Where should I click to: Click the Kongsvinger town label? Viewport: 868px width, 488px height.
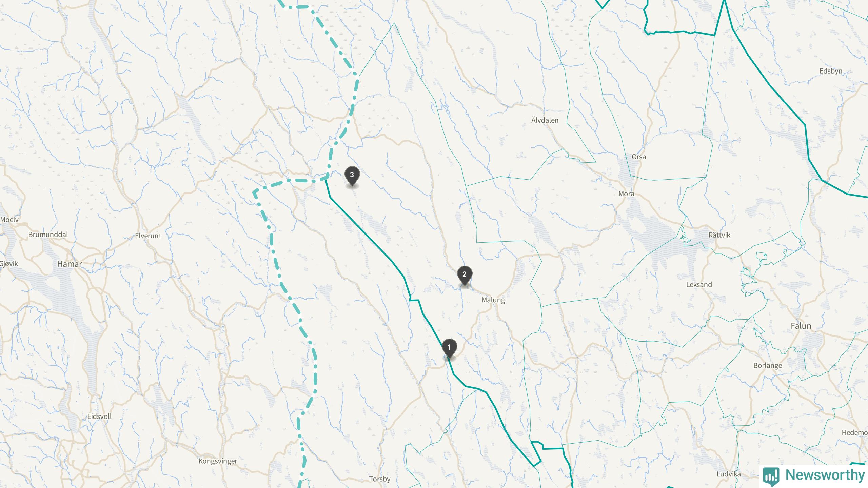[x=218, y=461]
